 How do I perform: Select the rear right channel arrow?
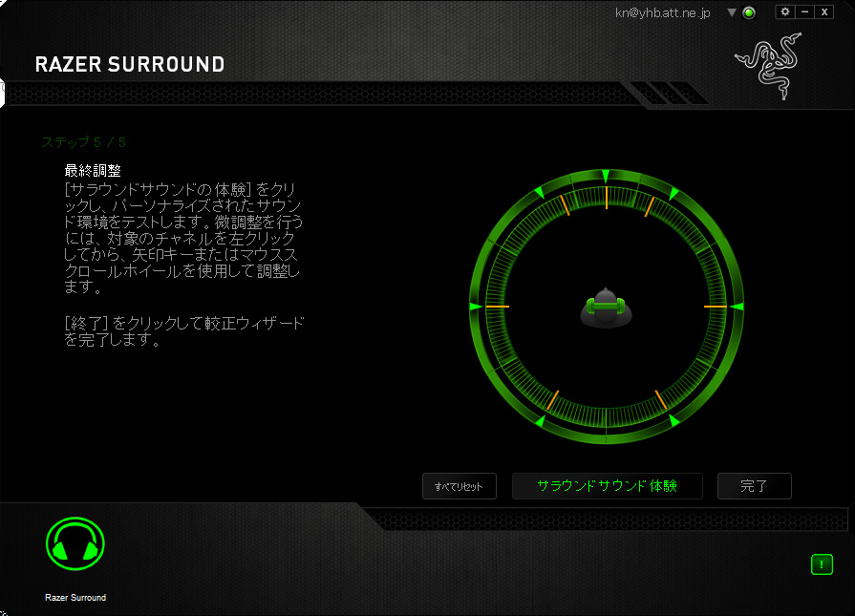(x=673, y=420)
